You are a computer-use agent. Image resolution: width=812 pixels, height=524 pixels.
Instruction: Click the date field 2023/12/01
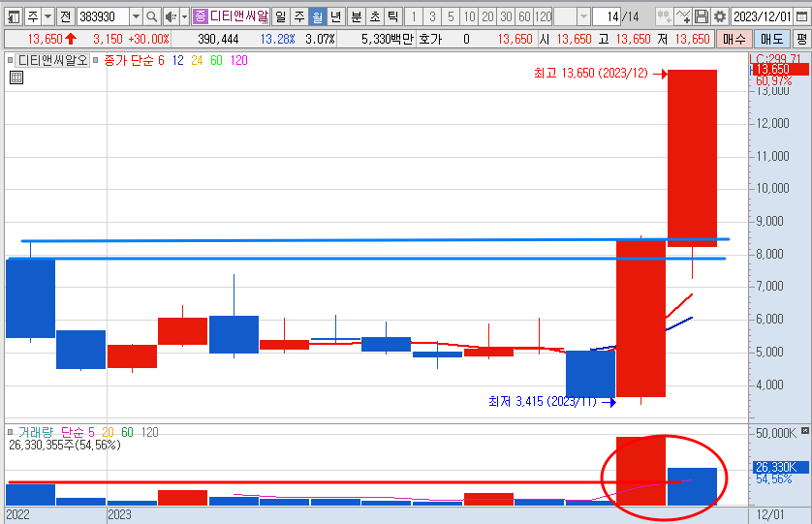[x=763, y=17]
